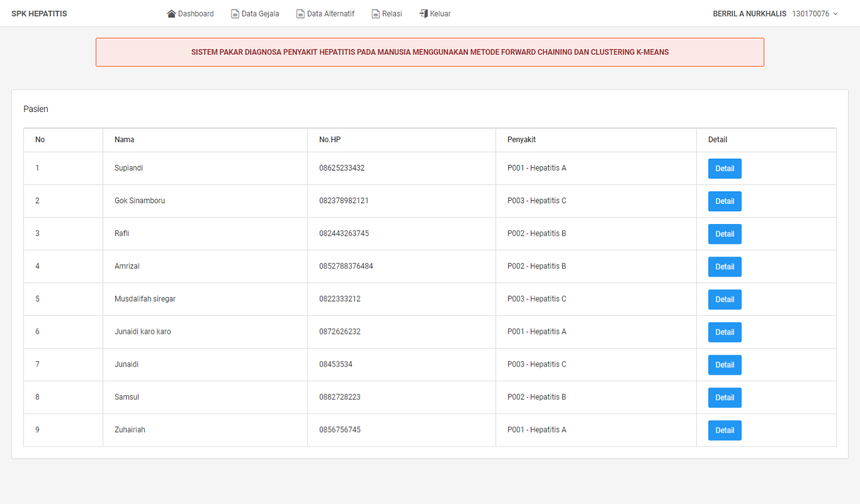Click the red system title banner

point(430,52)
